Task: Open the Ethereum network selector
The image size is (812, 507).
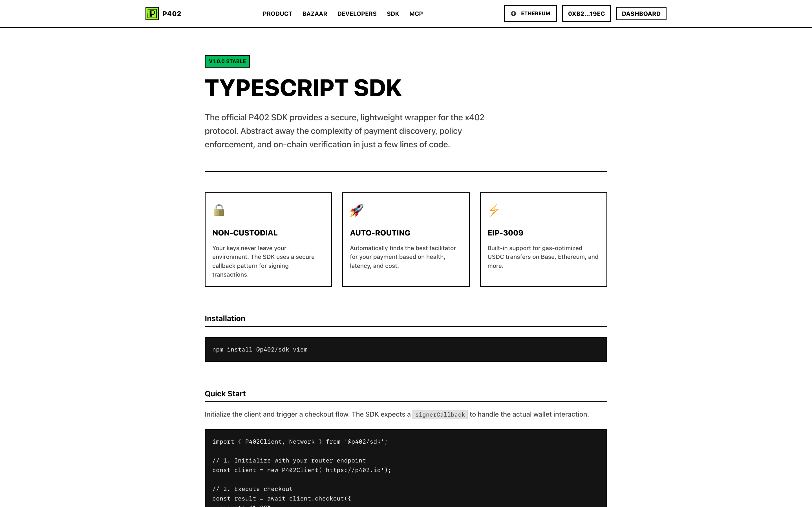Action: 530,14
